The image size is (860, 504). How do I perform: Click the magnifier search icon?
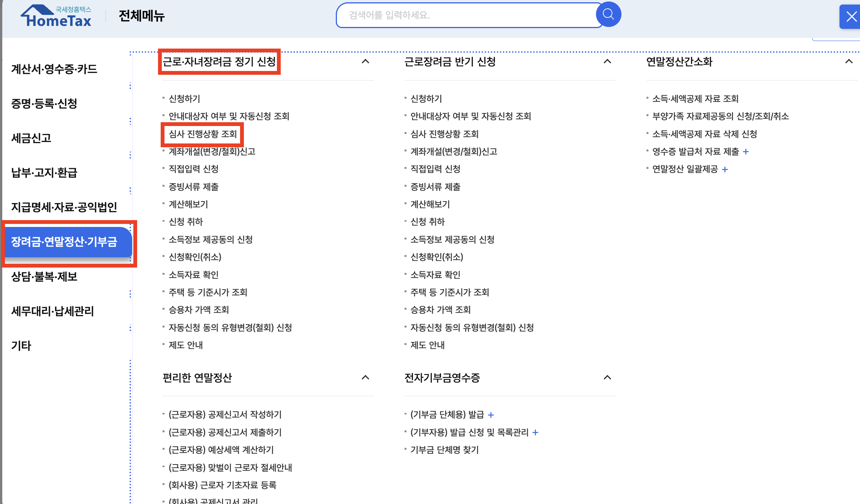click(608, 15)
